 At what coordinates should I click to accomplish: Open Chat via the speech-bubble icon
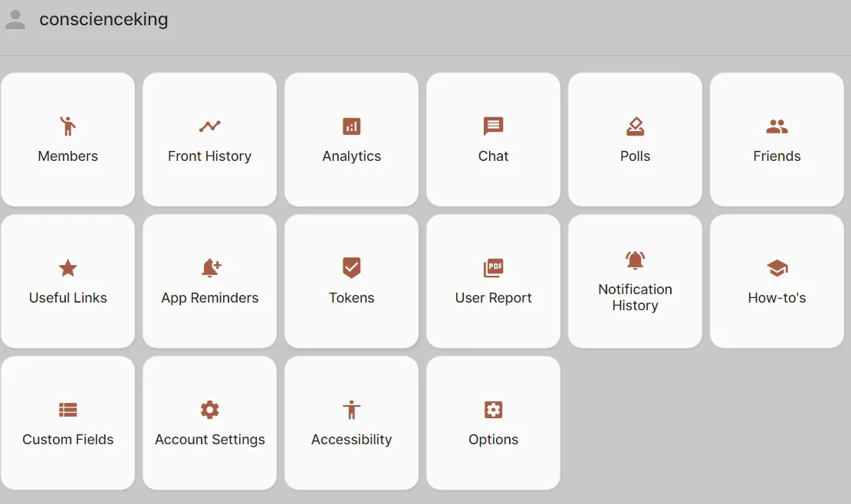[493, 126]
